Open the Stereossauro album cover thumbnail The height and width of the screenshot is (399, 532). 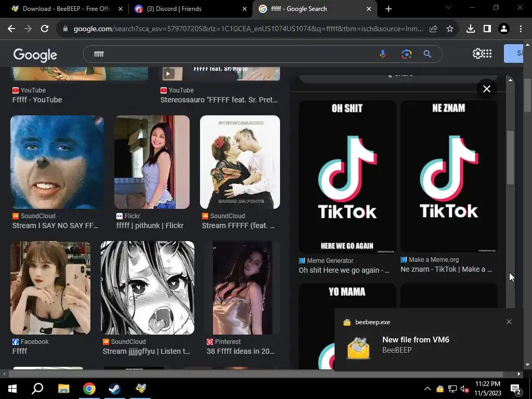tap(240, 162)
